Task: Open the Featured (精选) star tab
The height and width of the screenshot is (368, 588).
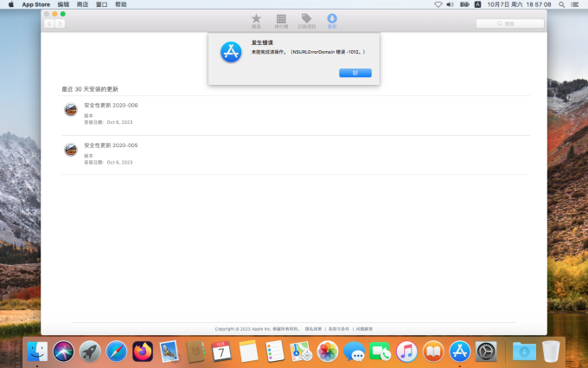Action: (256, 21)
